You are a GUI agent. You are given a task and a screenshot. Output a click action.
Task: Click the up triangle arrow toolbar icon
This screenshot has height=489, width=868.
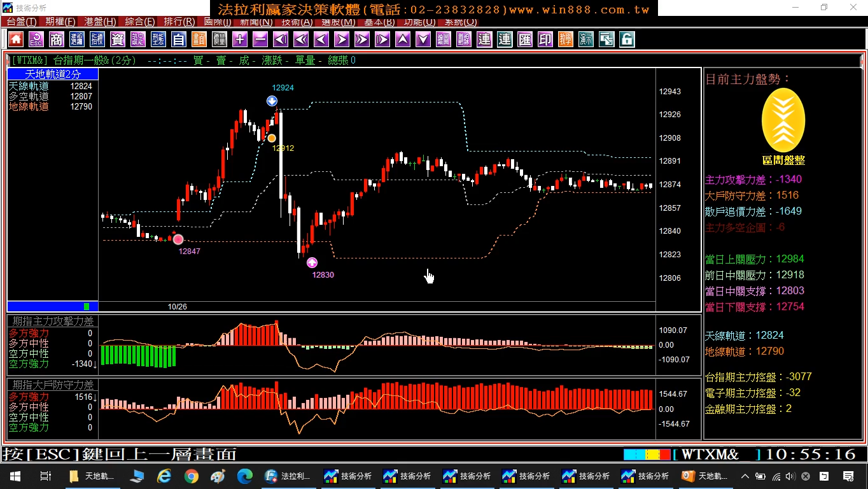point(403,39)
